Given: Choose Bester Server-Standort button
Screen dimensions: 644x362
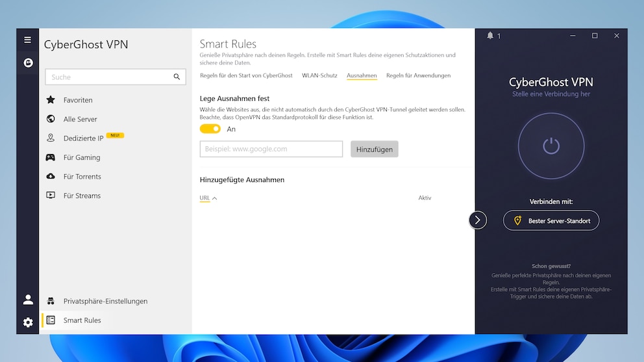Looking at the screenshot, I should [x=551, y=221].
